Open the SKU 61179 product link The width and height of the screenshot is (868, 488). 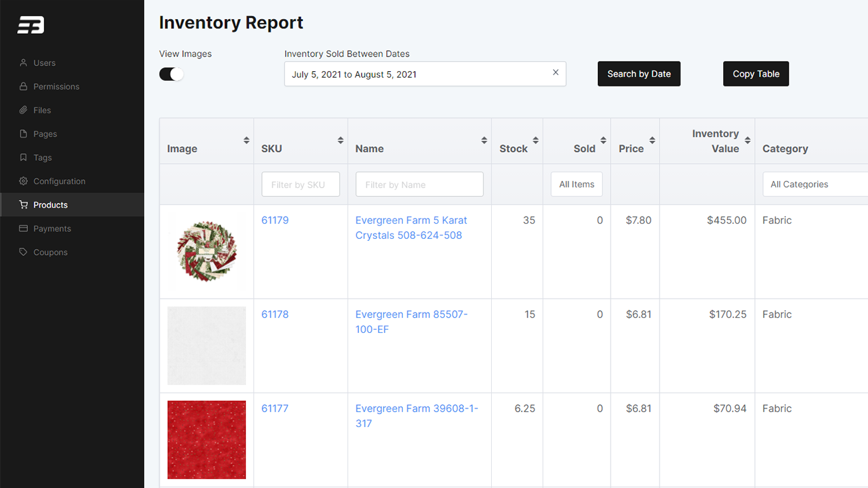point(275,220)
